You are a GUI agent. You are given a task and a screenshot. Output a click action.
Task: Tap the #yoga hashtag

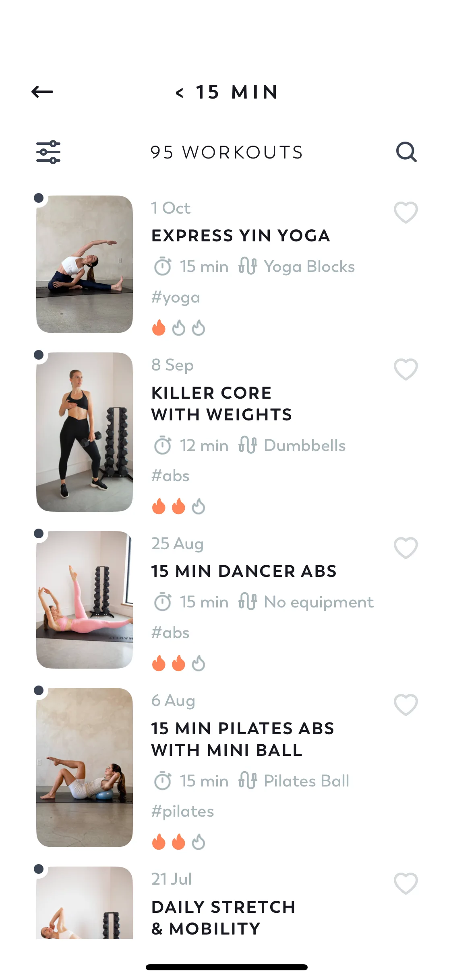176,297
